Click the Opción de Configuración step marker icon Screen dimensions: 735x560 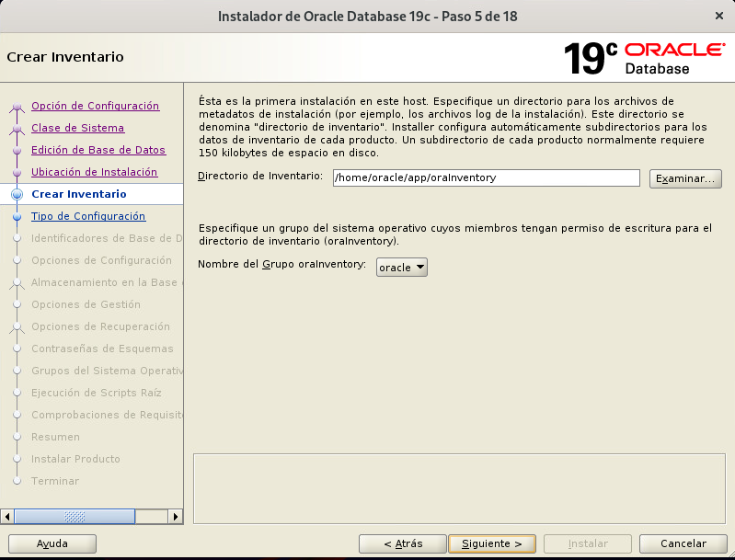(x=16, y=107)
